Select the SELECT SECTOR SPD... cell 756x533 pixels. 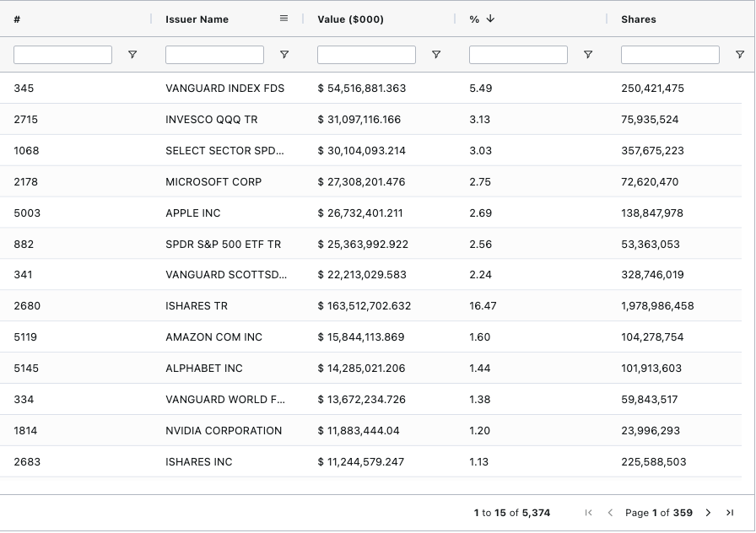click(x=224, y=150)
